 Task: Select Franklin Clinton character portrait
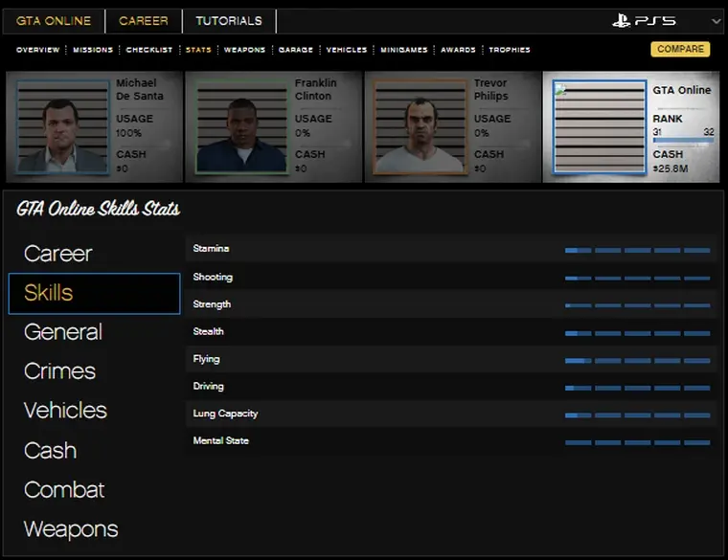tap(241, 127)
